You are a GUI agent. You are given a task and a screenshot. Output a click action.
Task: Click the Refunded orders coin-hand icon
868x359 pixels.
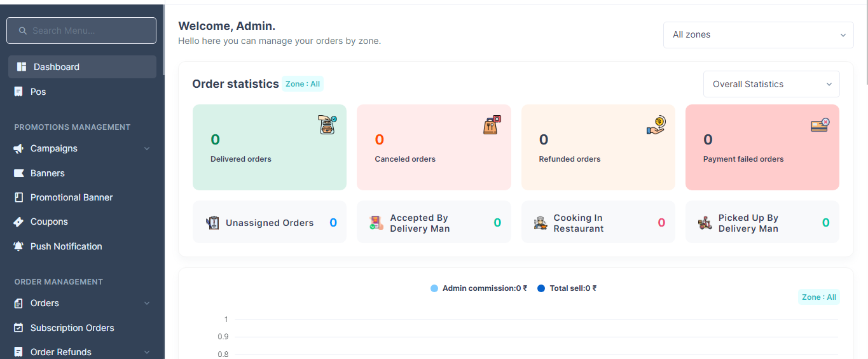tap(656, 124)
